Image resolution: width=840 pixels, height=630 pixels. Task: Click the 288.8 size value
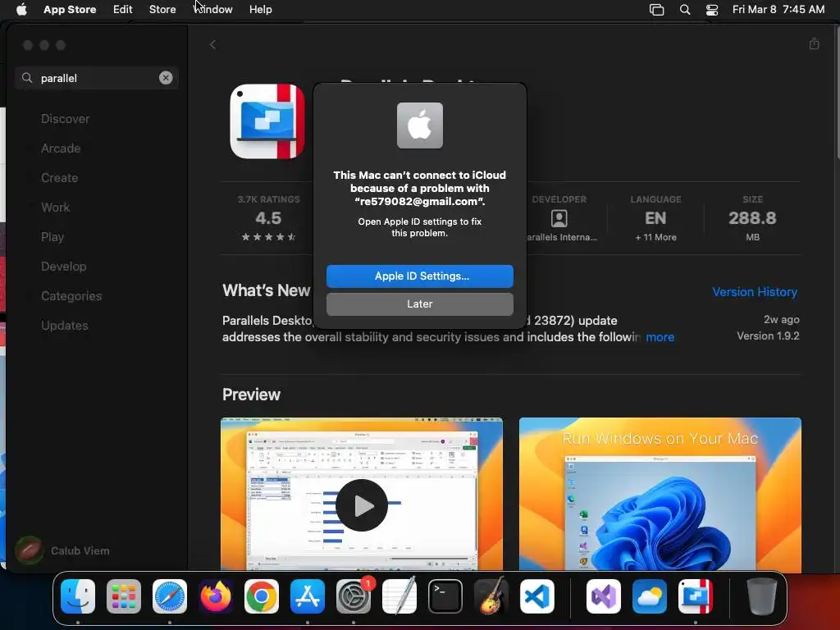[752, 218]
